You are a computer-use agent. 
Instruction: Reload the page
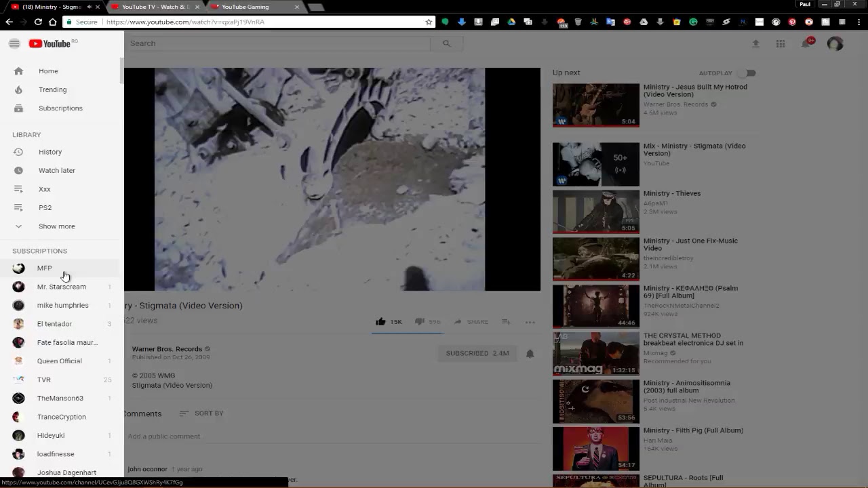tap(38, 22)
